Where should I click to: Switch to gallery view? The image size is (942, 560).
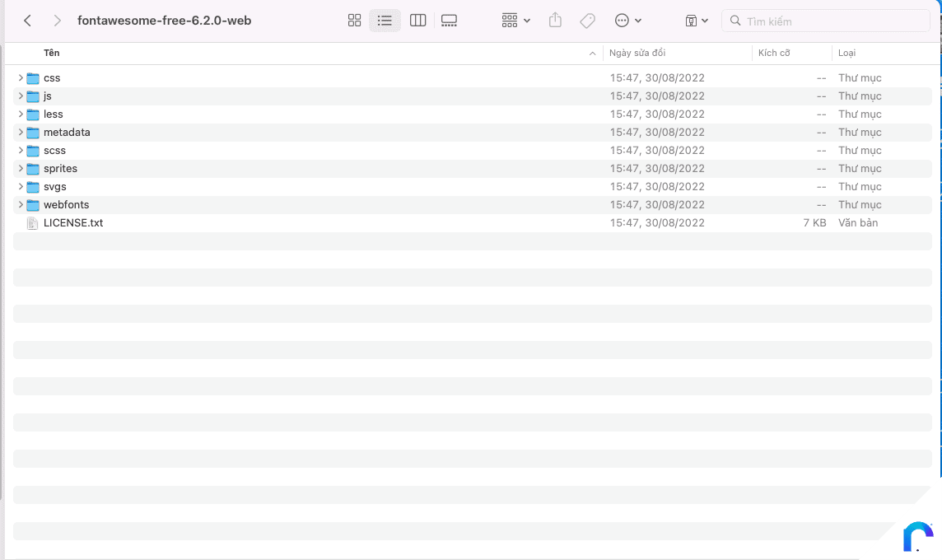tap(449, 21)
